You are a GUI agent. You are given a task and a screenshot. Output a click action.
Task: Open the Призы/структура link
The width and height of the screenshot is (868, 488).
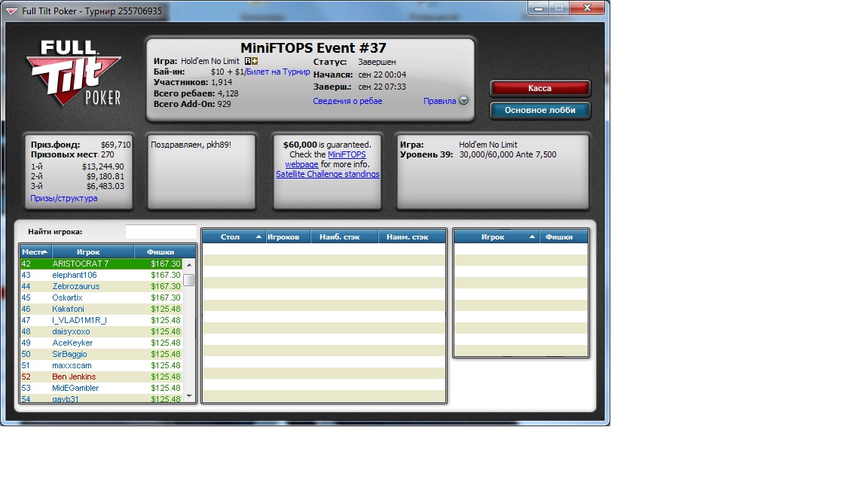(x=64, y=198)
